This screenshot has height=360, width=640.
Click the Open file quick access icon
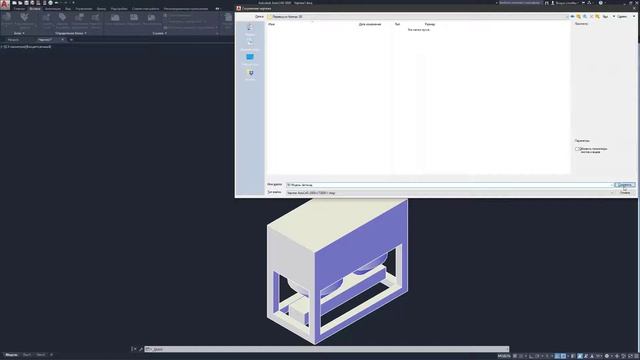20,3
